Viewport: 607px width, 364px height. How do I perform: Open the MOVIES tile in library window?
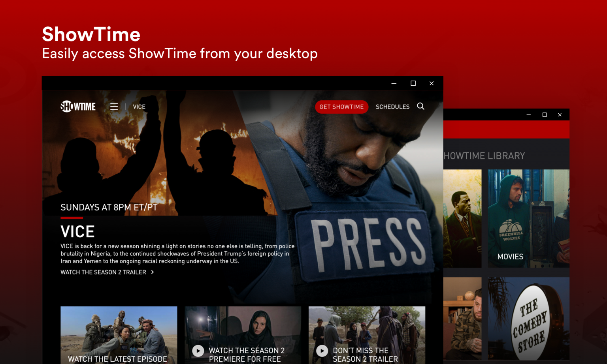[528, 218]
